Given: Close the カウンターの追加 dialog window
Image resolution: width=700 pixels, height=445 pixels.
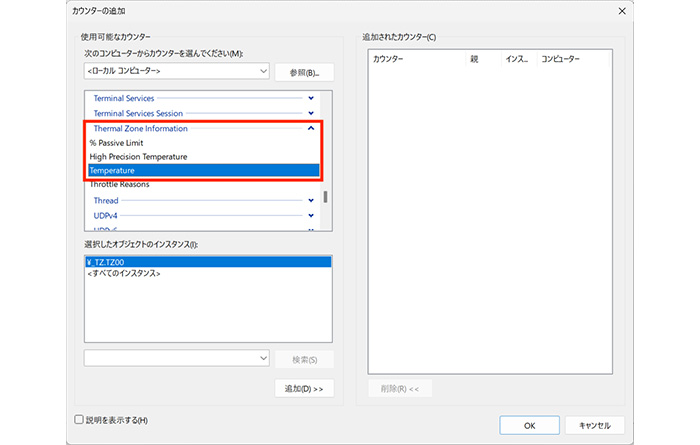Looking at the screenshot, I should click(624, 12).
